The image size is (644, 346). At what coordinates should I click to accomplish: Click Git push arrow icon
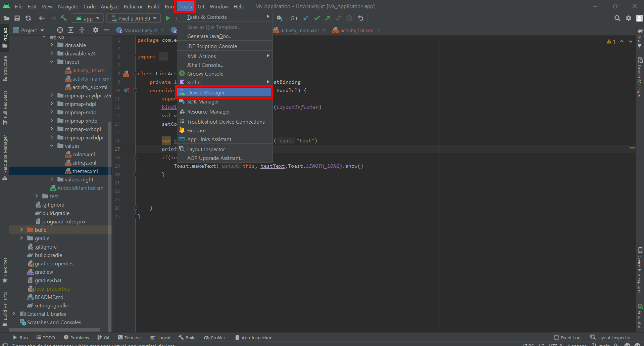[x=328, y=18]
